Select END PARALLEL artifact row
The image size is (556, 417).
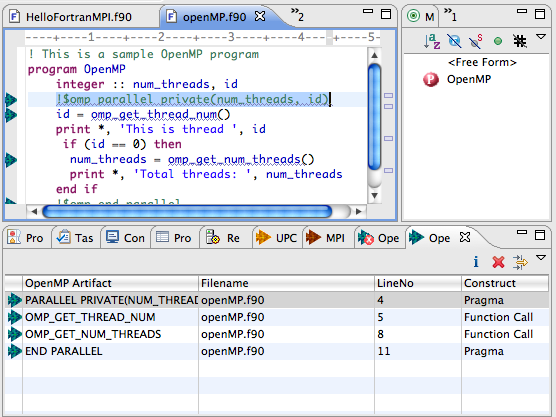[277, 351]
